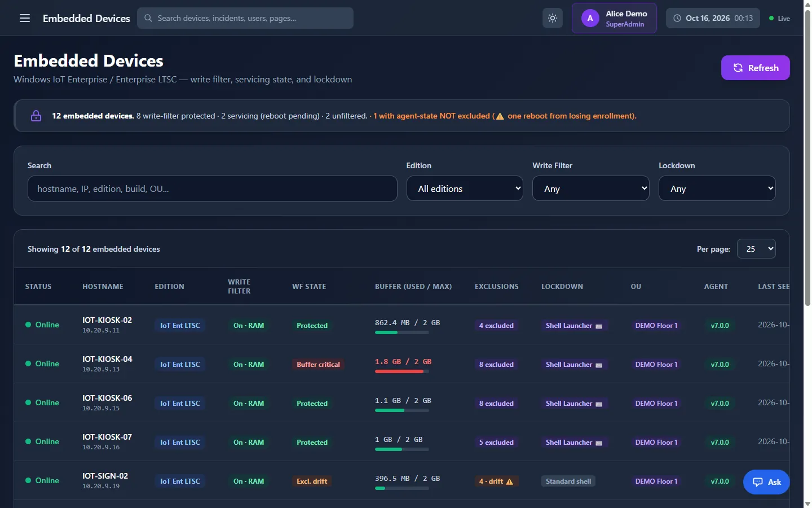Click Shell Launcher icon for IOT-KIOSK-06

click(x=599, y=404)
